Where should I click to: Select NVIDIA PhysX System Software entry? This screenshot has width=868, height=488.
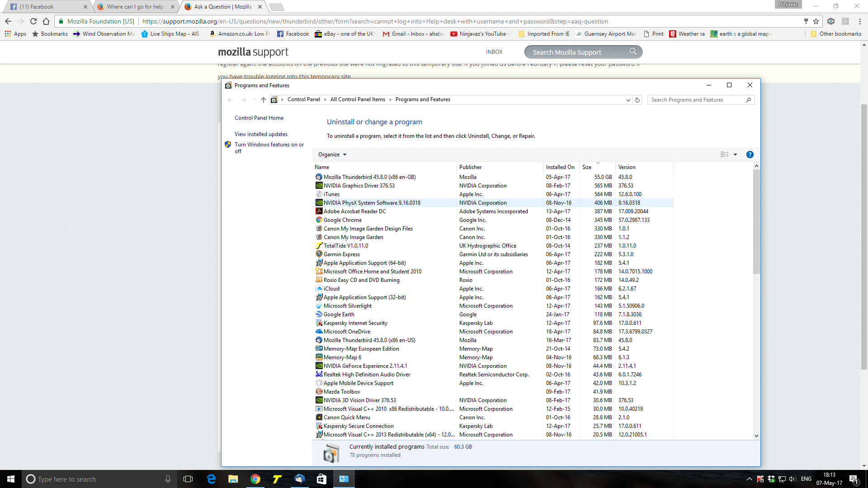[x=372, y=203]
